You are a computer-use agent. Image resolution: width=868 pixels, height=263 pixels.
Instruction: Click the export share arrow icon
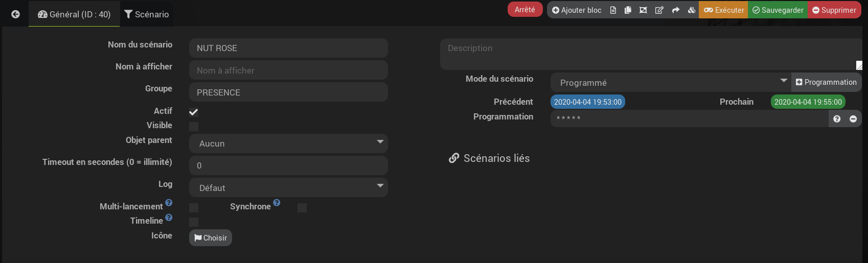click(676, 10)
